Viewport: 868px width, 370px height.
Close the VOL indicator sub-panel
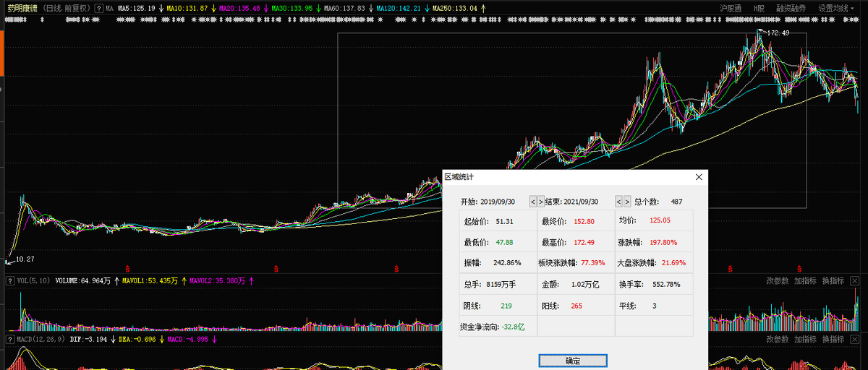pyautogui.click(x=854, y=280)
